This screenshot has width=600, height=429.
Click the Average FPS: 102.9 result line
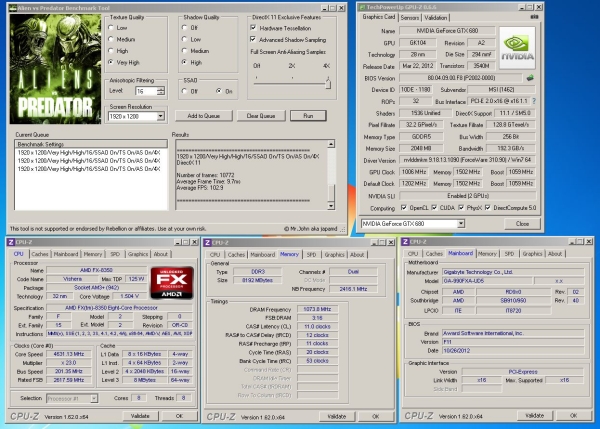pyautogui.click(x=200, y=188)
